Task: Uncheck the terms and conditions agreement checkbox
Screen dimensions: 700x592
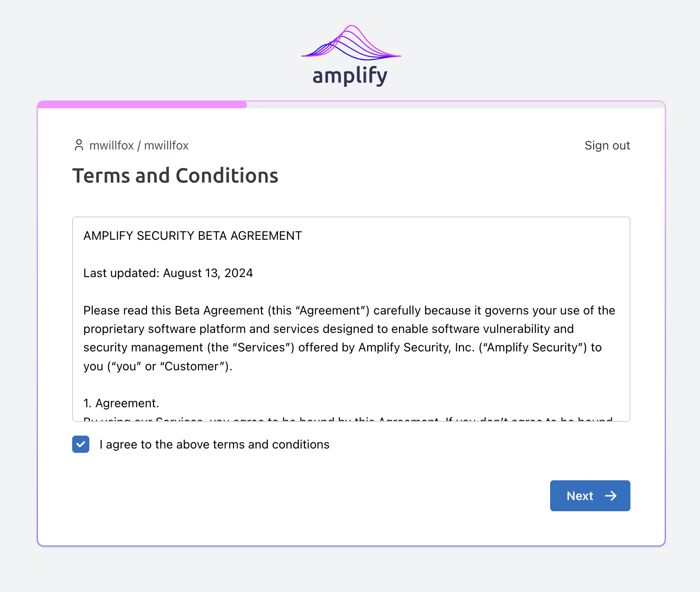Action: (x=80, y=445)
